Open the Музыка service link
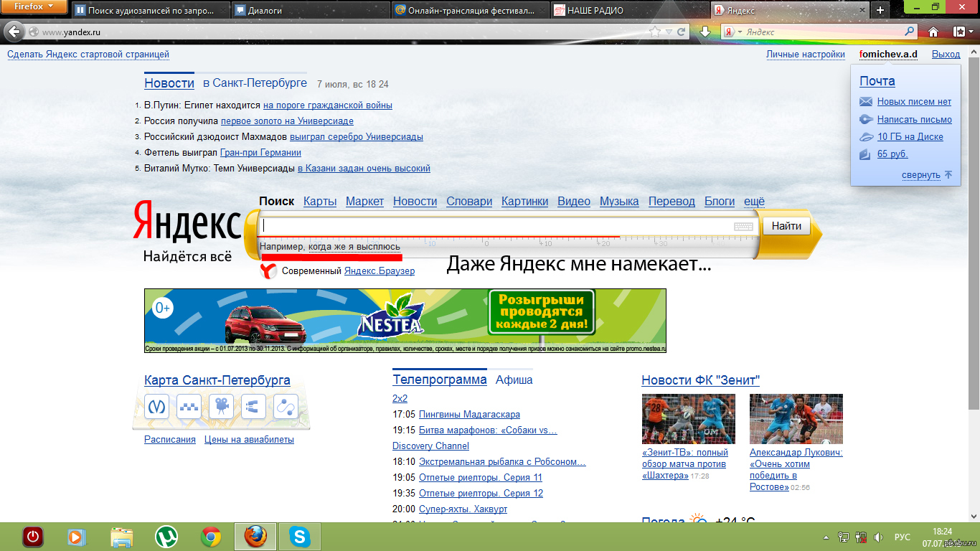980x551 pixels. 619,202
